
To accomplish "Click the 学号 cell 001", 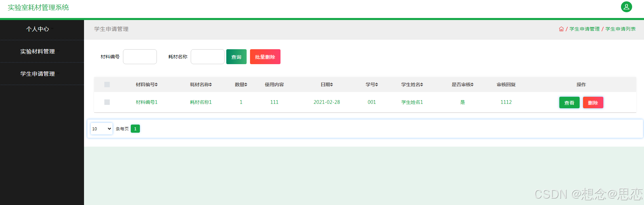I will pyautogui.click(x=372, y=102).
